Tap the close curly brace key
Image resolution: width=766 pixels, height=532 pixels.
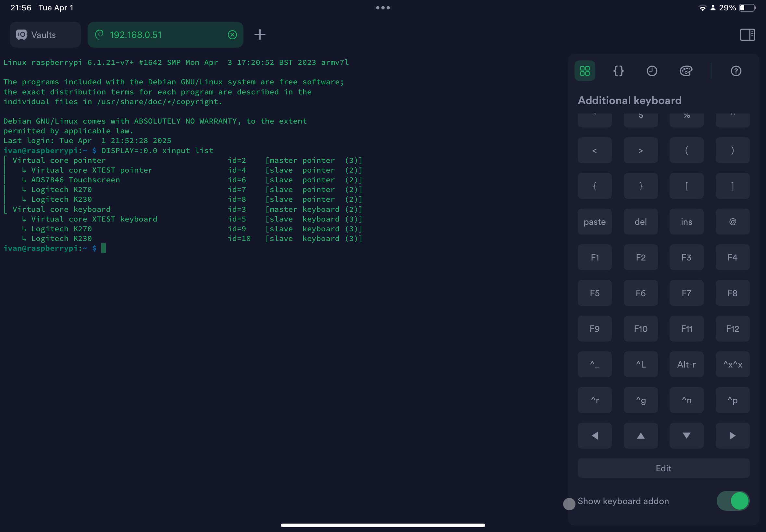click(641, 186)
